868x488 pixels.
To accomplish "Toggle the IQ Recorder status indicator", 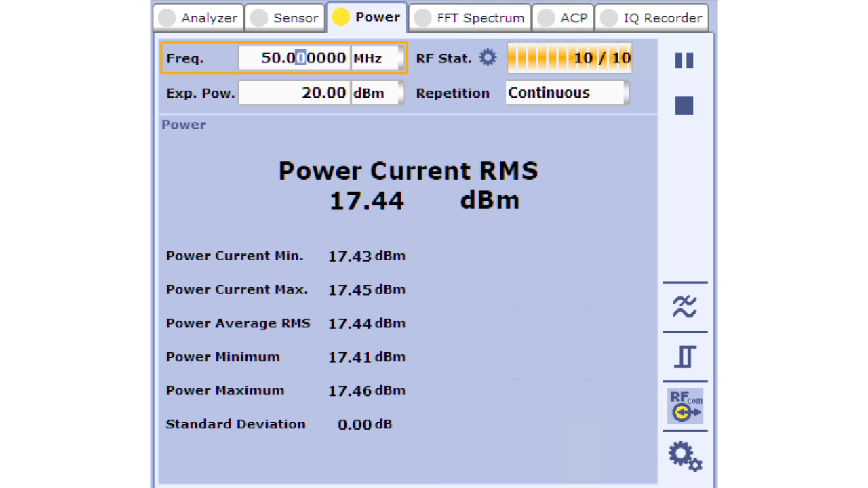I will [x=609, y=18].
